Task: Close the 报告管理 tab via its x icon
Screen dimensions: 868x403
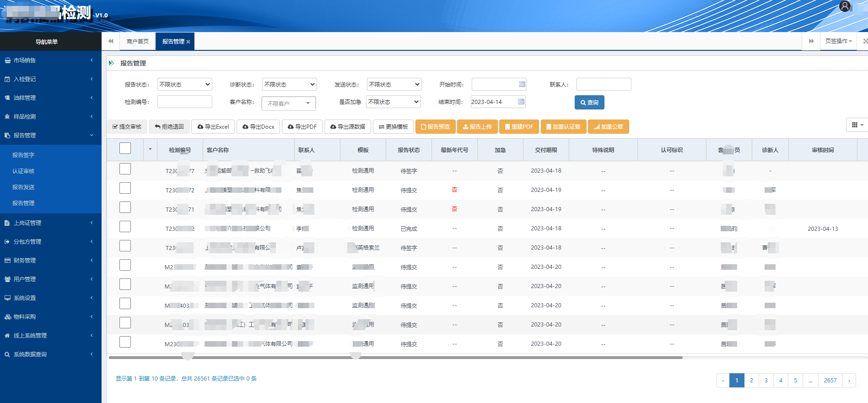Action: point(188,42)
